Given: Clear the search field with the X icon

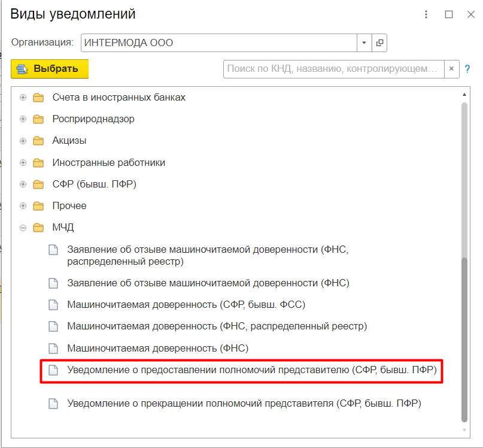Looking at the screenshot, I should point(452,69).
